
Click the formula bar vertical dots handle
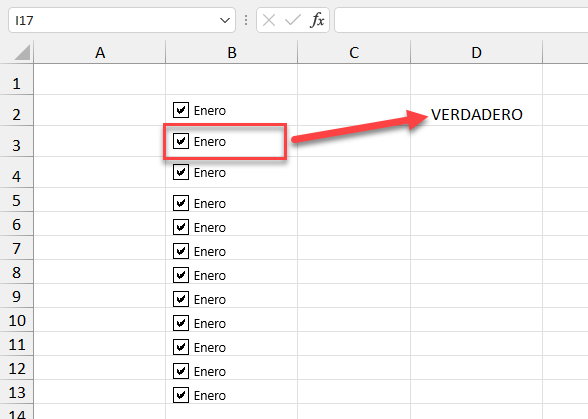pyautogui.click(x=246, y=20)
